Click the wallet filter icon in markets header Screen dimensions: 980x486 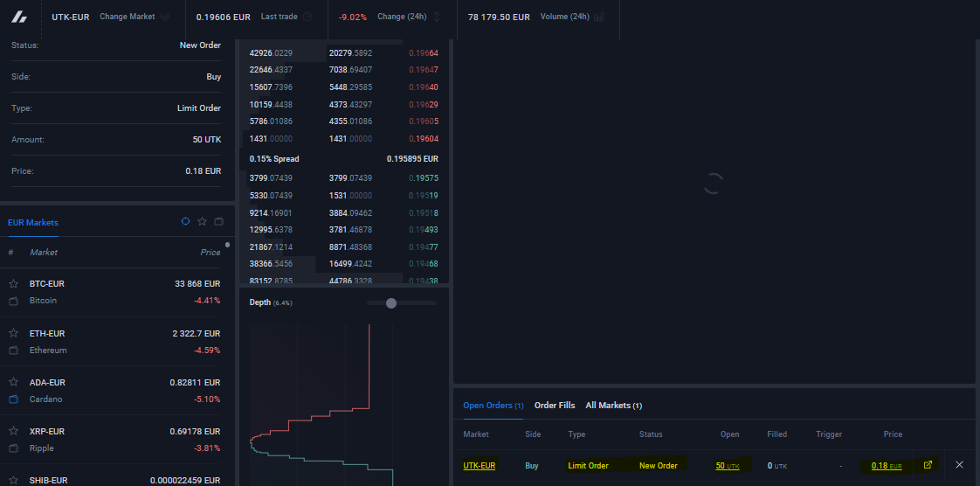click(218, 221)
